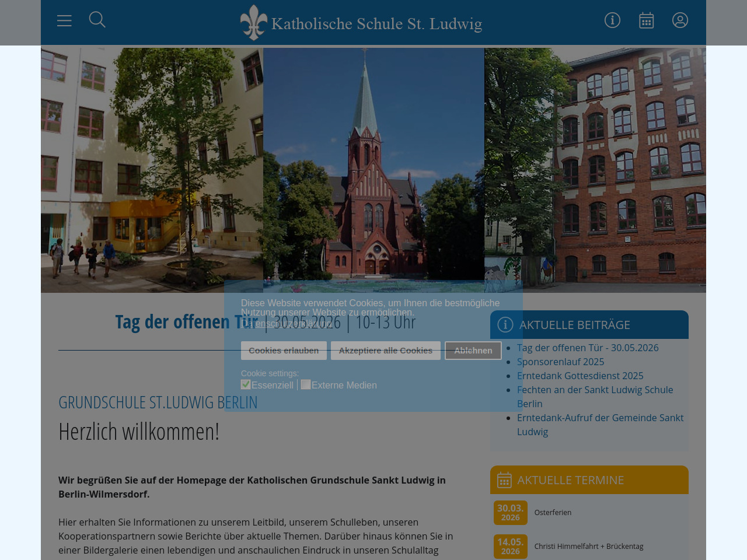Toggle the Essenziell cookie checkbox

[246, 384]
